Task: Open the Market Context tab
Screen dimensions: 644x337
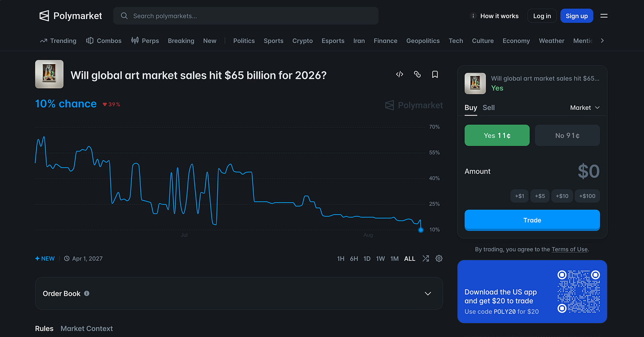Action: (87, 329)
